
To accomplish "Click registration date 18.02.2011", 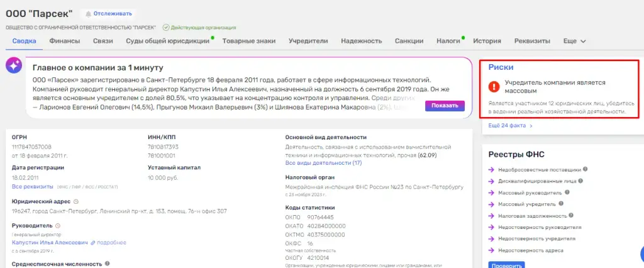I will click(25, 178).
